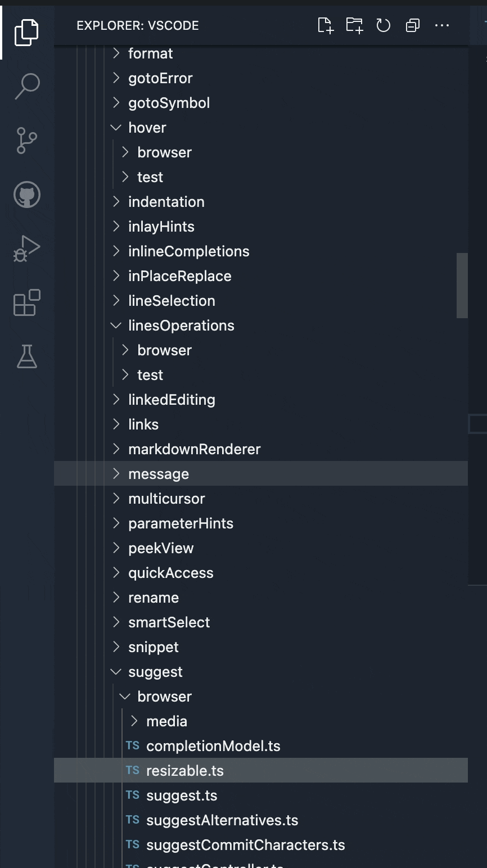Expand the multicursor folder
487x868 pixels.
pos(166,498)
